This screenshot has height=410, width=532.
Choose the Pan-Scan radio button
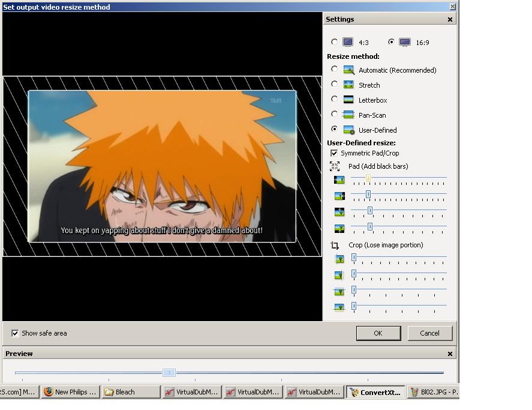334,114
